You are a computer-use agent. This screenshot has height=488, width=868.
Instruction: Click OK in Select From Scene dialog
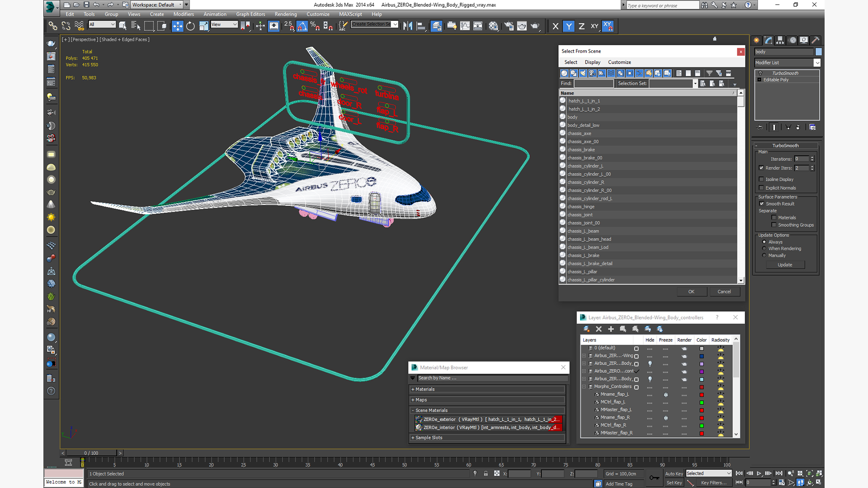click(x=691, y=291)
